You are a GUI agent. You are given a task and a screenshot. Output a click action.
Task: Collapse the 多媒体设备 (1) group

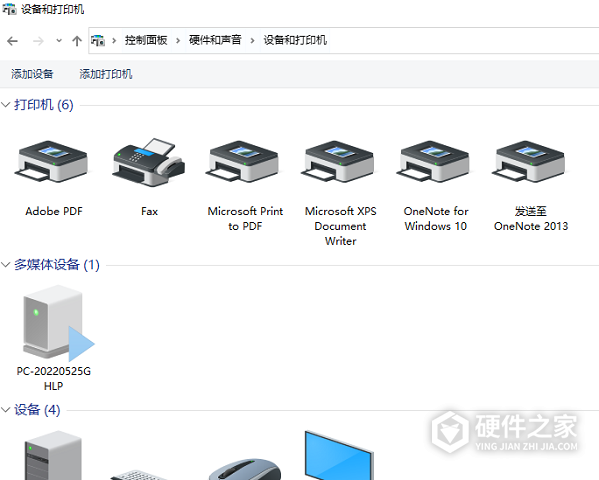tap(5, 264)
